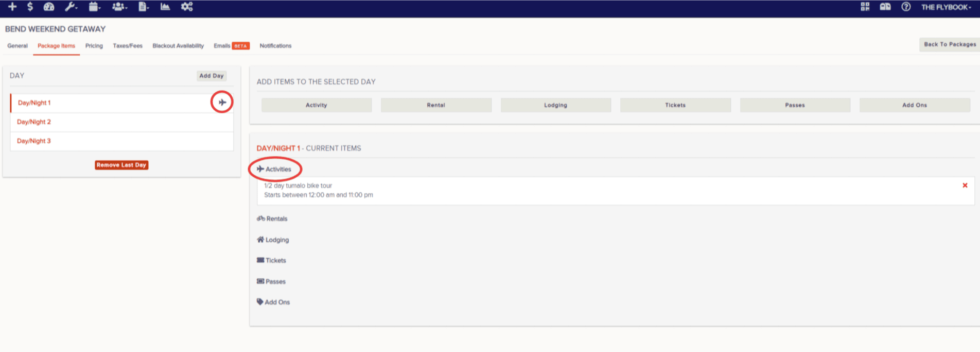980x352 pixels.
Task: Click the plane icon on Day/Night 1
Action: click(222, 103)
